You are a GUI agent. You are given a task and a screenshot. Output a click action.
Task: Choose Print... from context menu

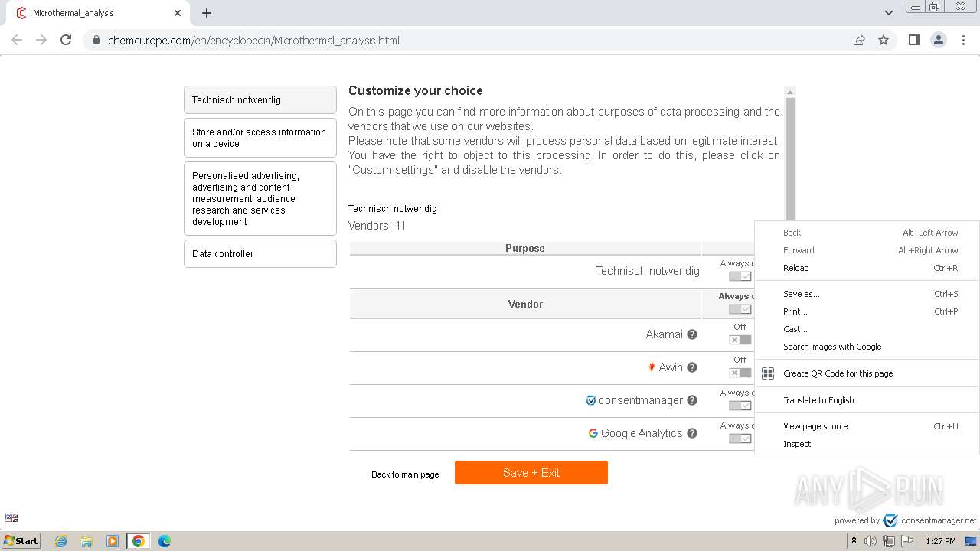tap(867, 311)
